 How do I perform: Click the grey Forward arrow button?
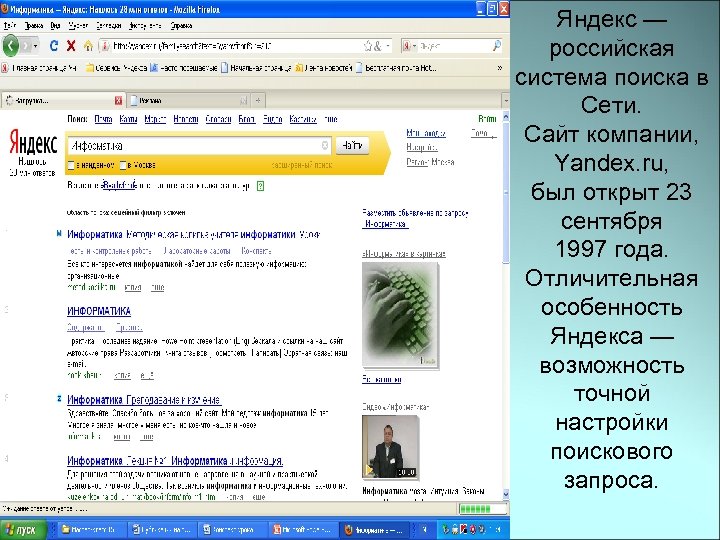(25, 46)
